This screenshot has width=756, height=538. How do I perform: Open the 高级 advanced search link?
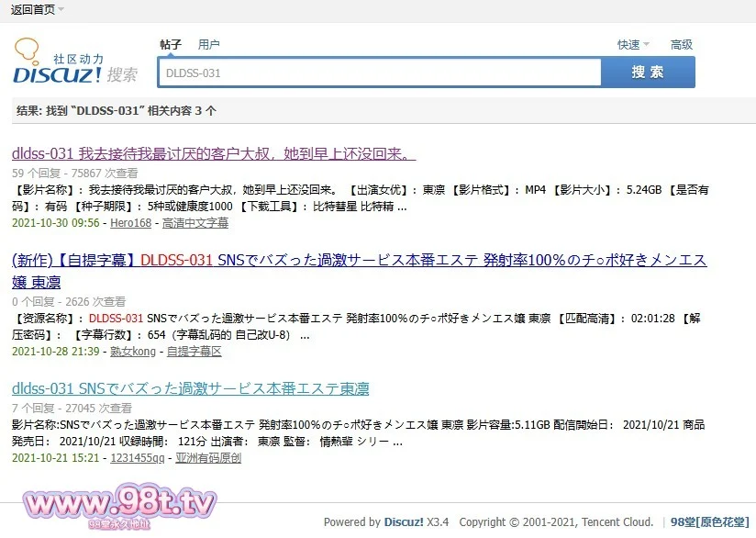click(x=682, y=44)
